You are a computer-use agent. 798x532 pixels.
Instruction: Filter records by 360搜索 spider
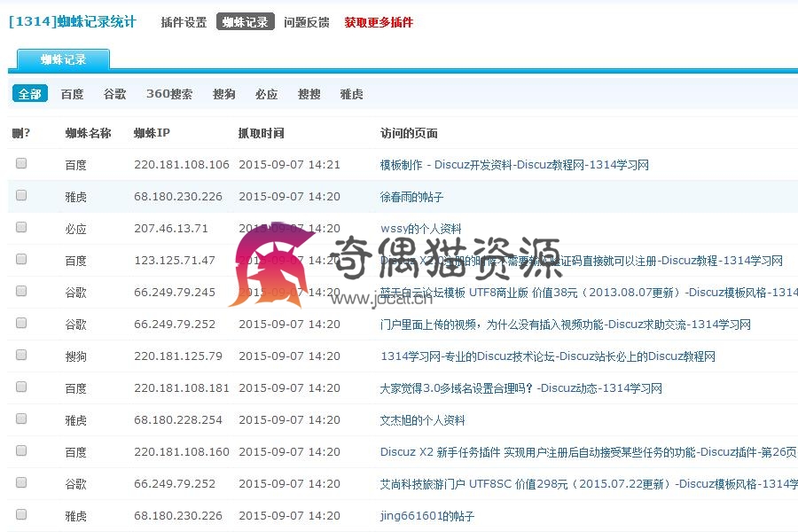169,94
